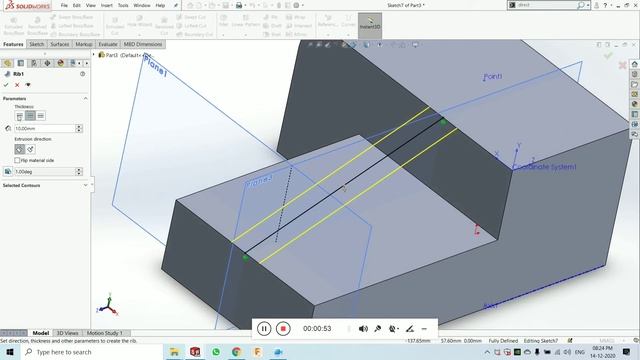Open Design Library in the task pane

(x=635, y=74)
